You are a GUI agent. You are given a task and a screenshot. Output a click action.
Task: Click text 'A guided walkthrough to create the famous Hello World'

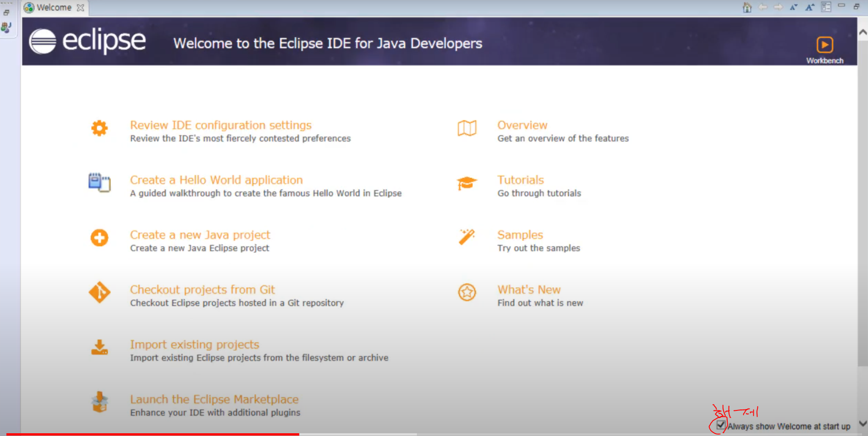tap(245, 193)
